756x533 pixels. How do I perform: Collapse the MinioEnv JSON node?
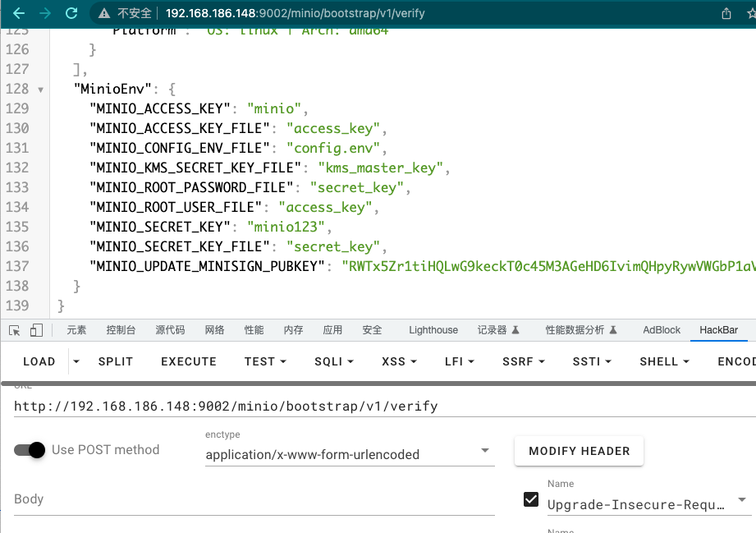40,90
